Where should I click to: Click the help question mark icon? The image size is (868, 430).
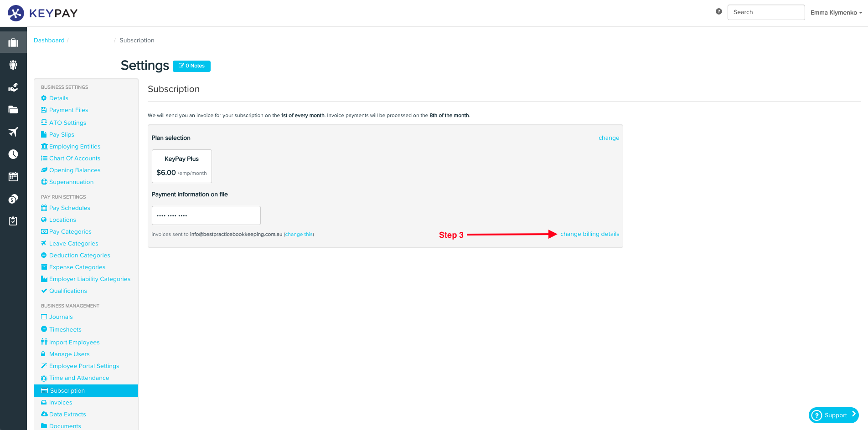point(719,11)
